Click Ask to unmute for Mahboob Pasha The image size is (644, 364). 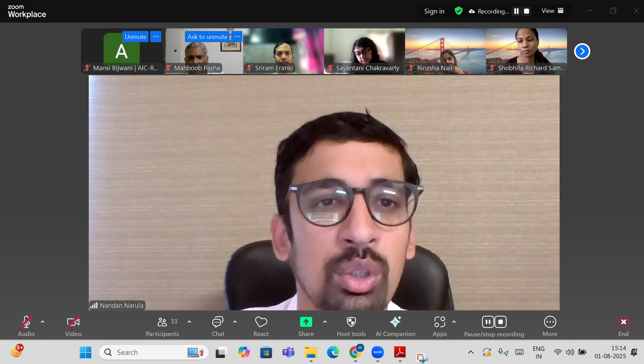[x=207, y=37]
